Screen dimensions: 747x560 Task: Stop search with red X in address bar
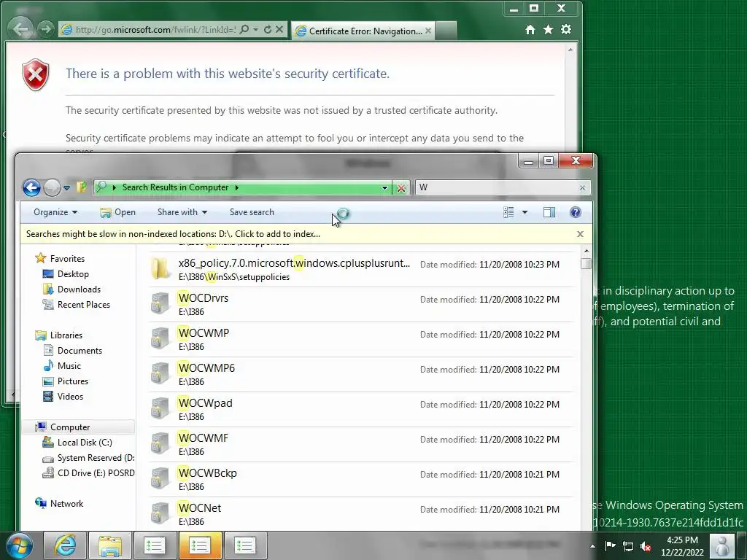[x=401, y=187]
